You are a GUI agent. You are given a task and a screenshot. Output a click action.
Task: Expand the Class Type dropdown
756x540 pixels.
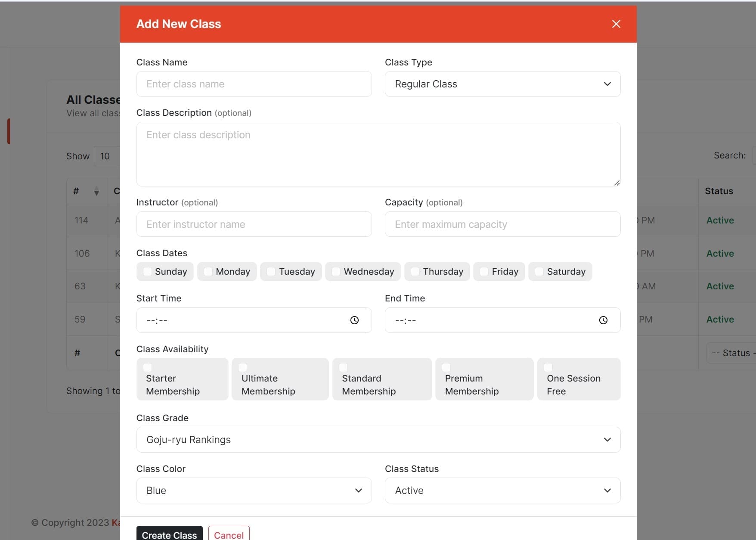coord(502,84)
